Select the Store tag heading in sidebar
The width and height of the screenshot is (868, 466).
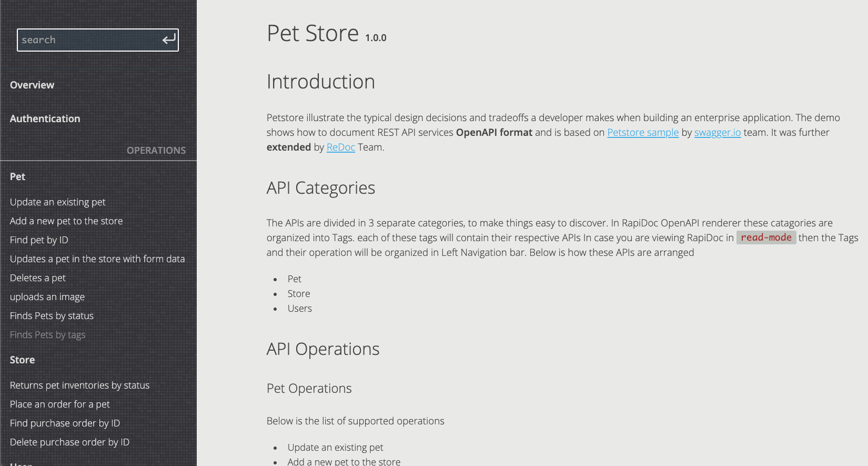pyautogui.click(x=23, y=360)
